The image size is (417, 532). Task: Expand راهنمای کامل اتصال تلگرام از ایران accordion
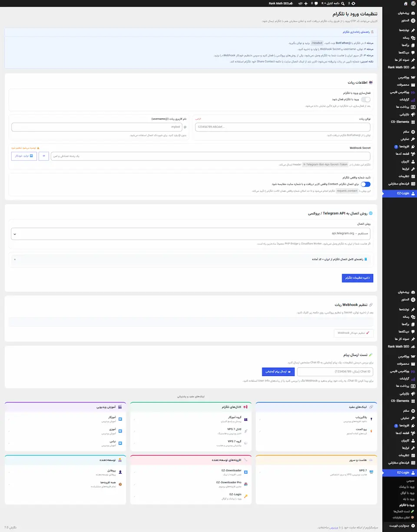tap(191, 259)
